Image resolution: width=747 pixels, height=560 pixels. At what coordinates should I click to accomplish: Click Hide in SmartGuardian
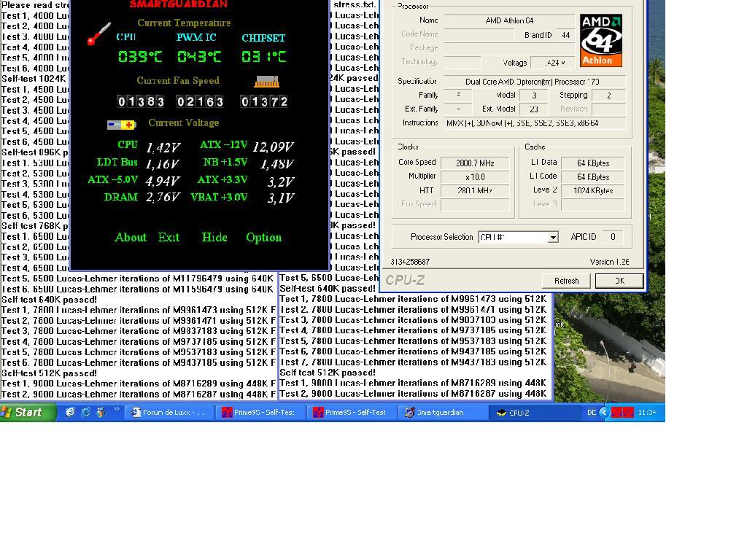click(214, 237)
